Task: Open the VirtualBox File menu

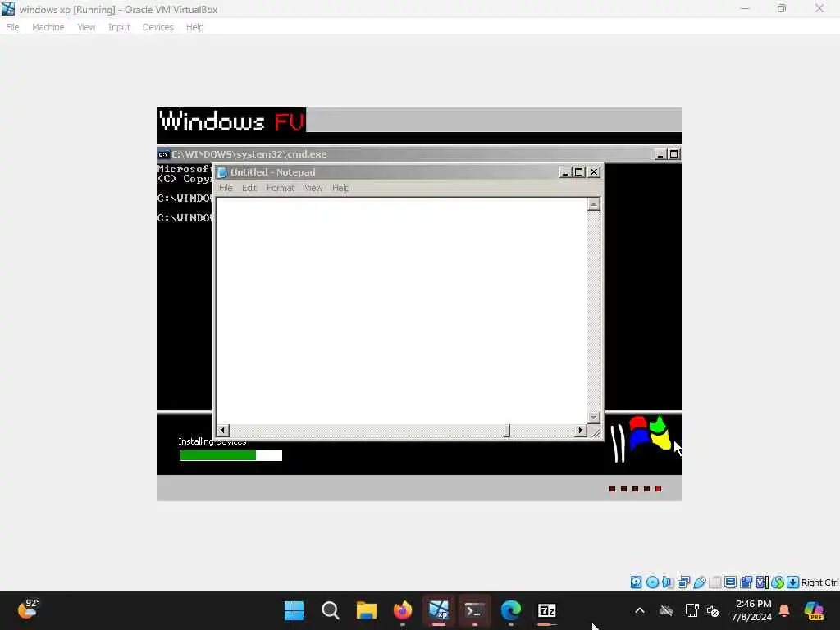Action: 12,27
